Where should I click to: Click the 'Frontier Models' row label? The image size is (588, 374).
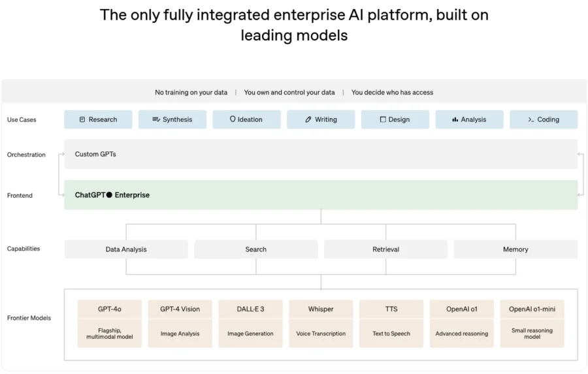click(29, 318)
